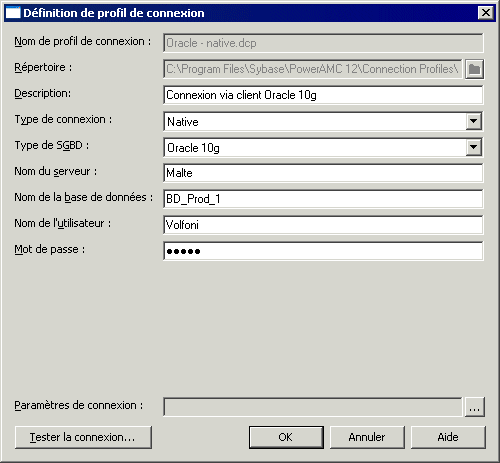Viewport: 500px width, 463px height.
Task: Open the connection parameters ellipsis button
Action: [474, 407]
